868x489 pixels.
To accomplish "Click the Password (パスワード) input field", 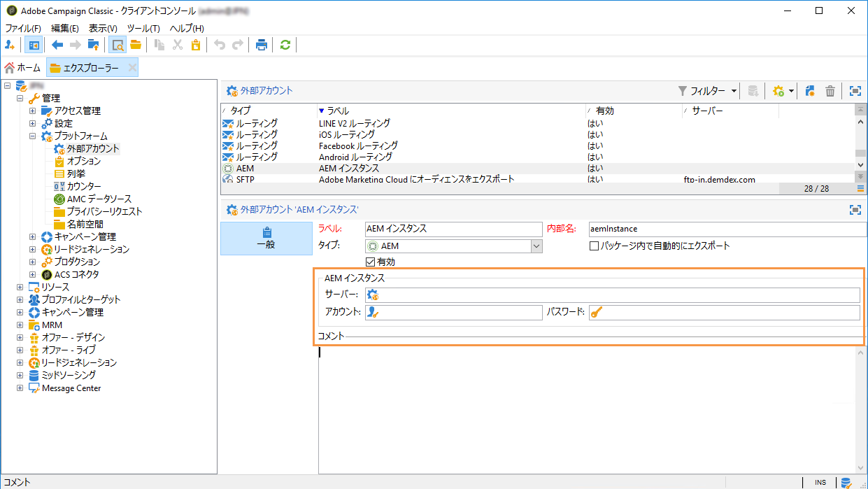I will point(725,313).
